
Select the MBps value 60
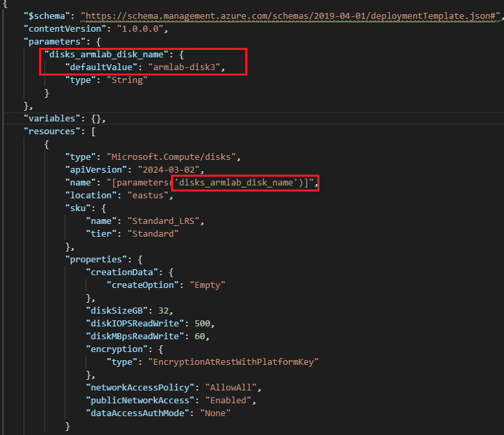(199, 337)
